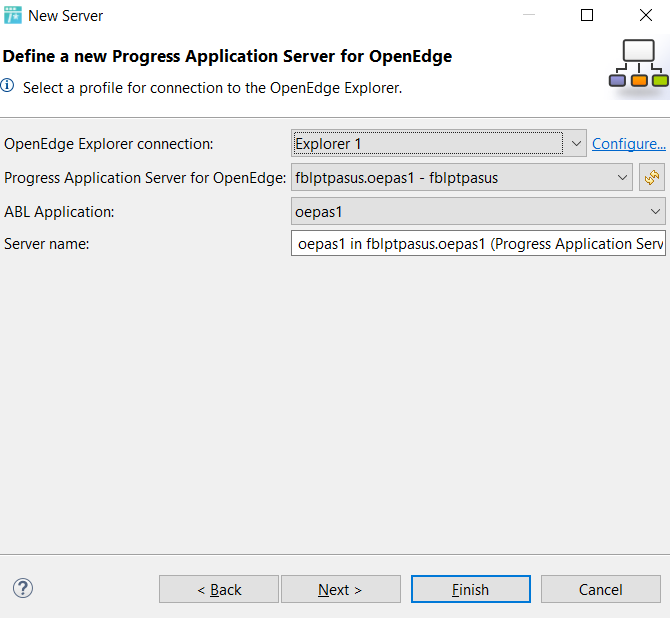The height and width of the screenshot is (618, 670).
Task: Click the 'ABL Application:' label
Action: (59, 212)
